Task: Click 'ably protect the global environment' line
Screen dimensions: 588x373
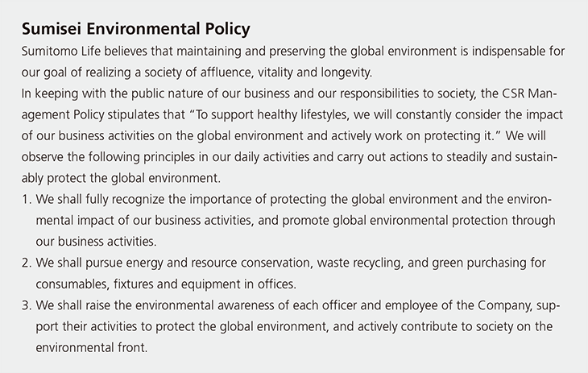Action: (121, 178)
